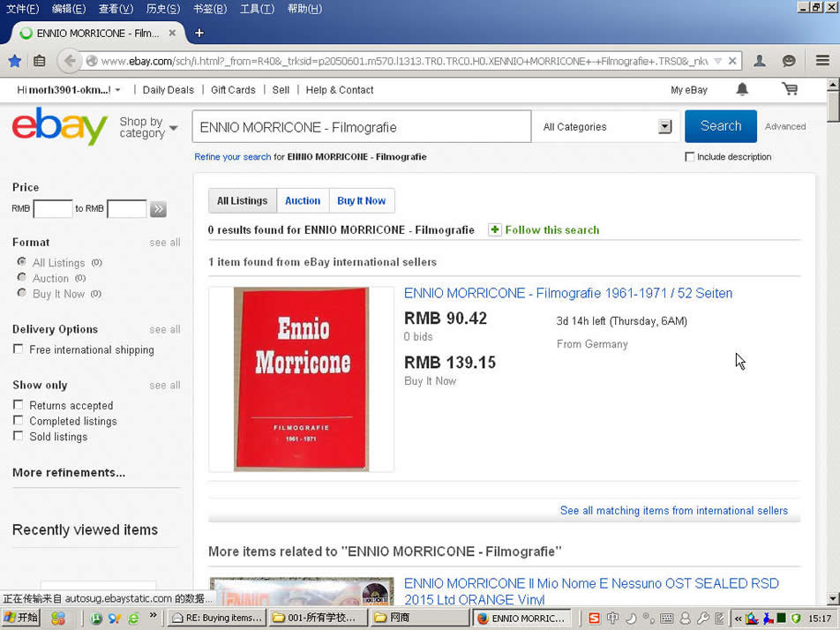The image size is (840, 630).
Task: Click the minimum price input field
Action: tap(53, 209)
